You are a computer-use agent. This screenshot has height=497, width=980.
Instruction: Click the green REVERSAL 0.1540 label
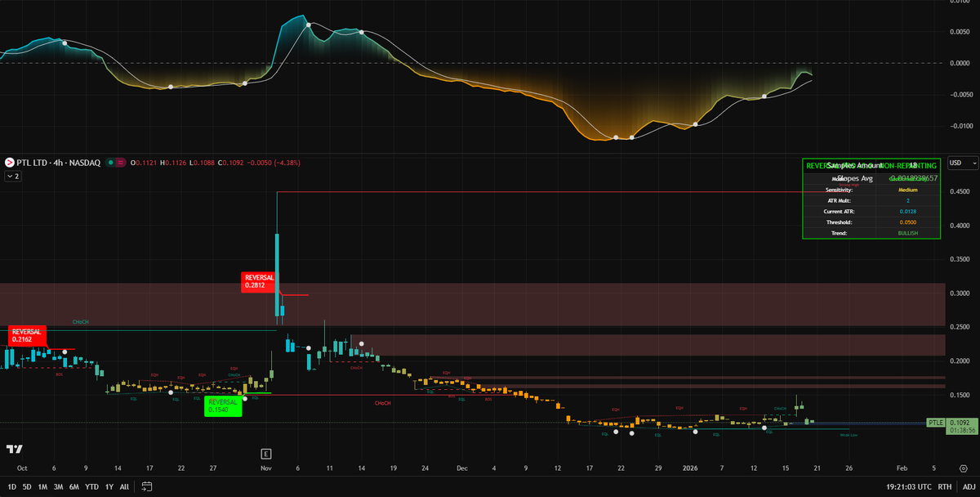coord(223,406)
